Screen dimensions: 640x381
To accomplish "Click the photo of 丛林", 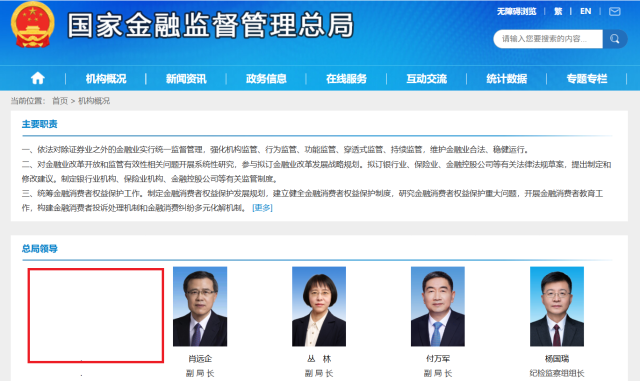I will [x=319, y=306].
